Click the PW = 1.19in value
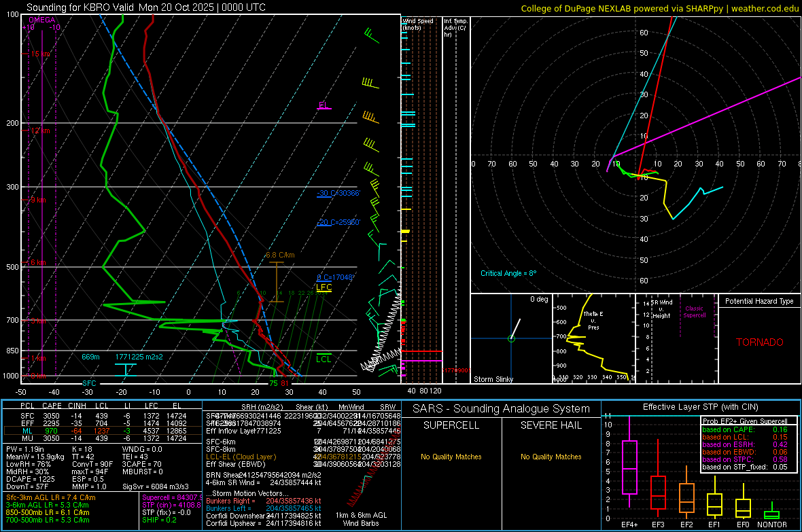 (24, 449)
